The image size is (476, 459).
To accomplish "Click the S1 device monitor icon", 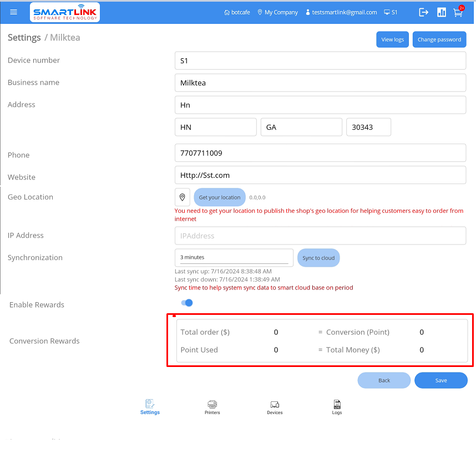I will [x=387, y=12].
